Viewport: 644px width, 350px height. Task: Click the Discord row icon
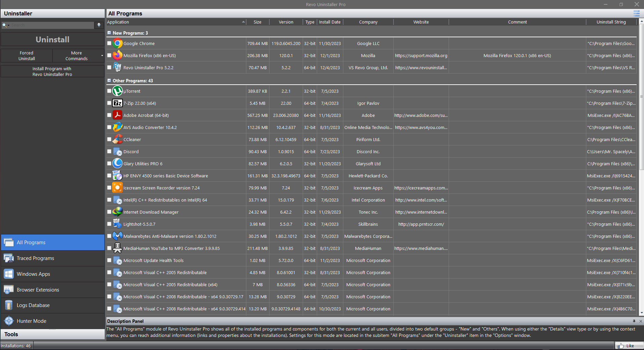[x=117, y=151]
